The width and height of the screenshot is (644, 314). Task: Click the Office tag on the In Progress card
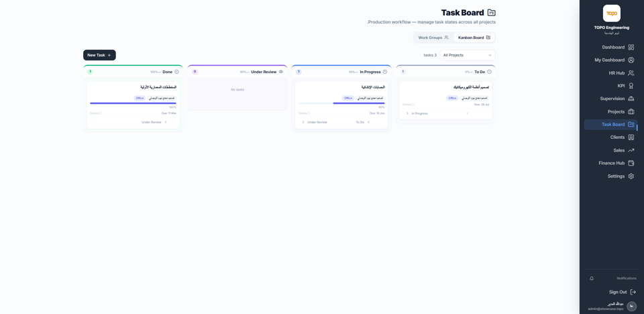pyautogui.click(x=348, y=98)
